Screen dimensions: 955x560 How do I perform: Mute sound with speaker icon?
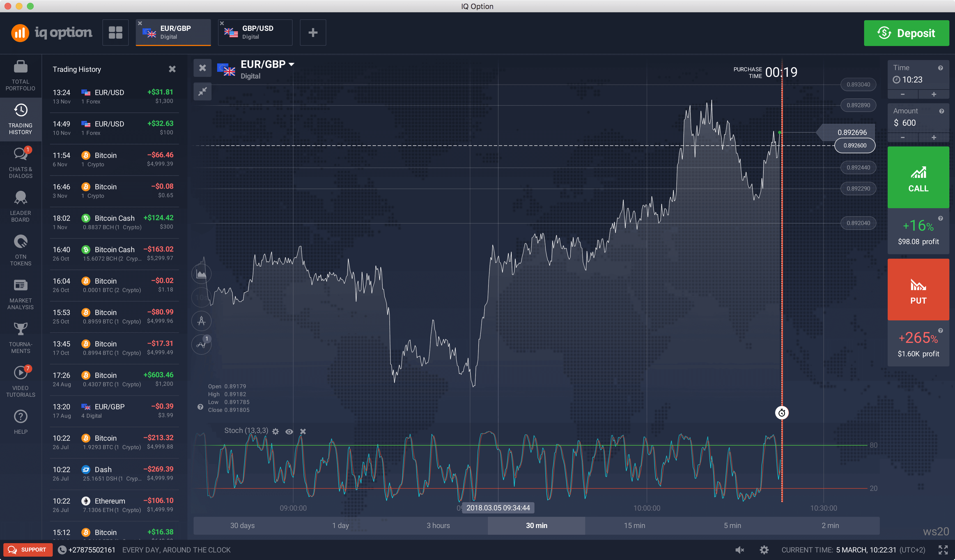tap(739, 550)
